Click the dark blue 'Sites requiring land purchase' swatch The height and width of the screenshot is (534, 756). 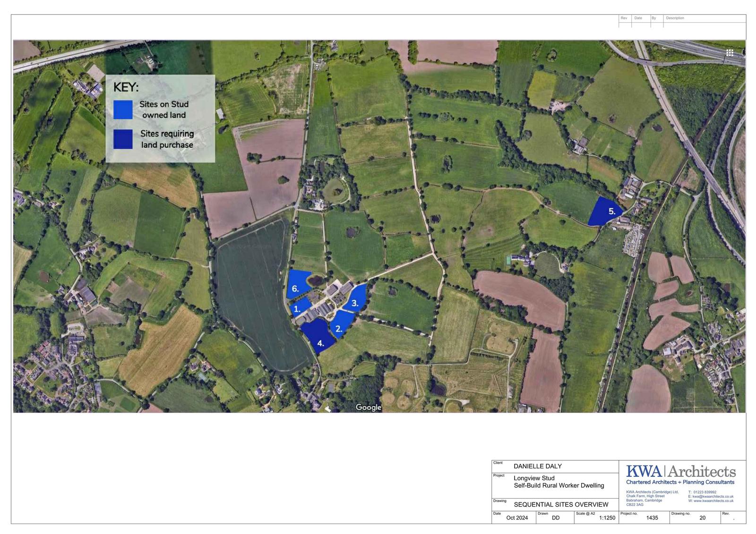[123, 139]
